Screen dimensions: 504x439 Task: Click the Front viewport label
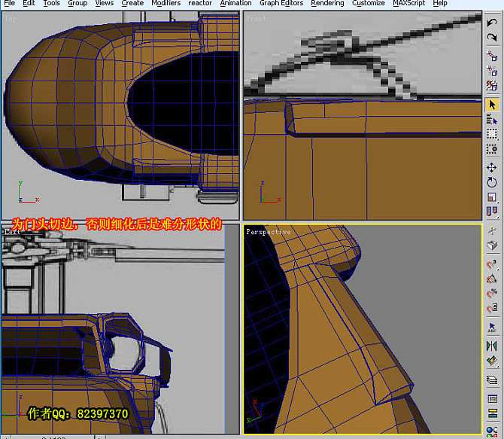(256, 19)
